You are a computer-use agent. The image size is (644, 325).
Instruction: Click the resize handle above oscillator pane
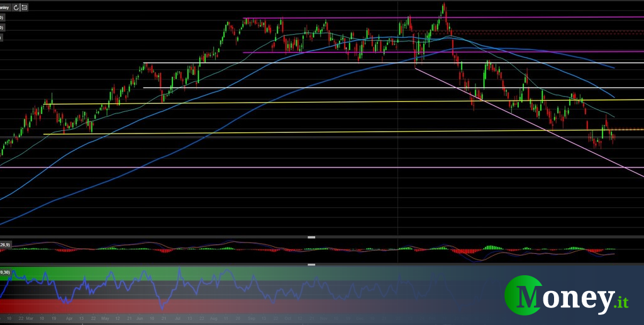click(311, 237)
